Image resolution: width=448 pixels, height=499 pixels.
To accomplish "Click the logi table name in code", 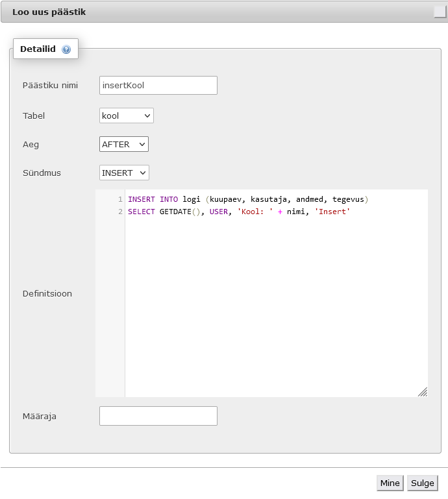I will 192,199.
